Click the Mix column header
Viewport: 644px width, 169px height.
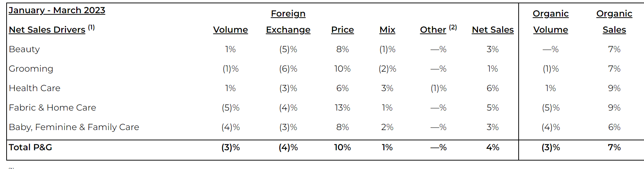point(387,30)
